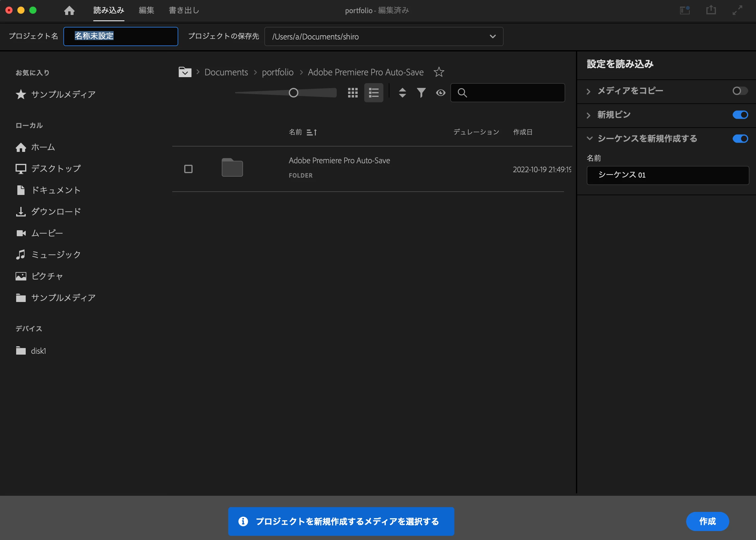
Task: Enable the メディアをコピー toggle
Action: pyautogui.click(x=740, y=91)
